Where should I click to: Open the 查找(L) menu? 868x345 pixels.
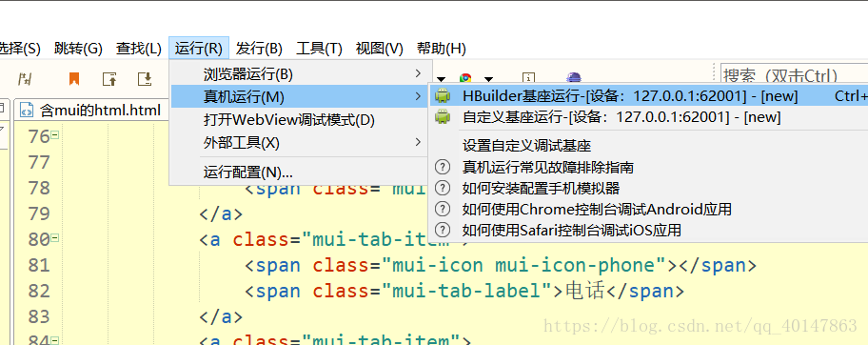(138, 49)
